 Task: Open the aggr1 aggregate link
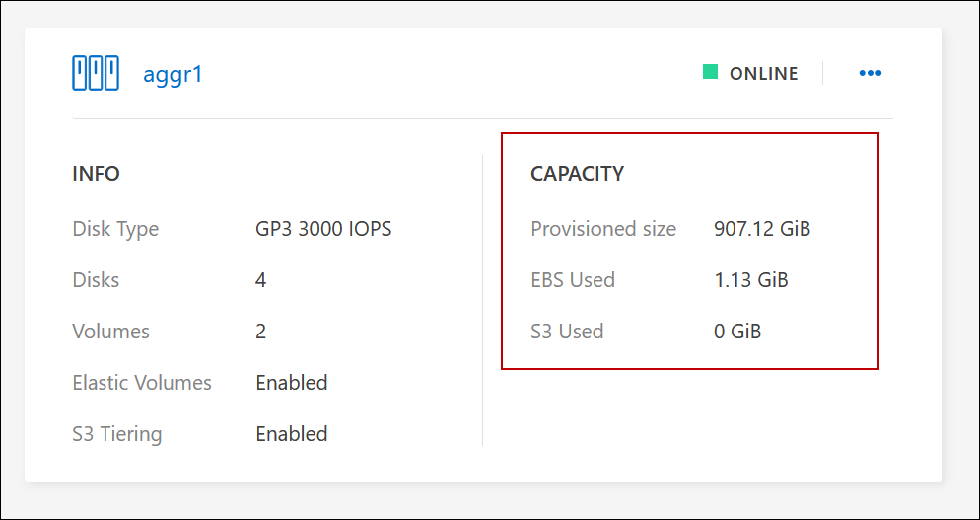[173, 74]
